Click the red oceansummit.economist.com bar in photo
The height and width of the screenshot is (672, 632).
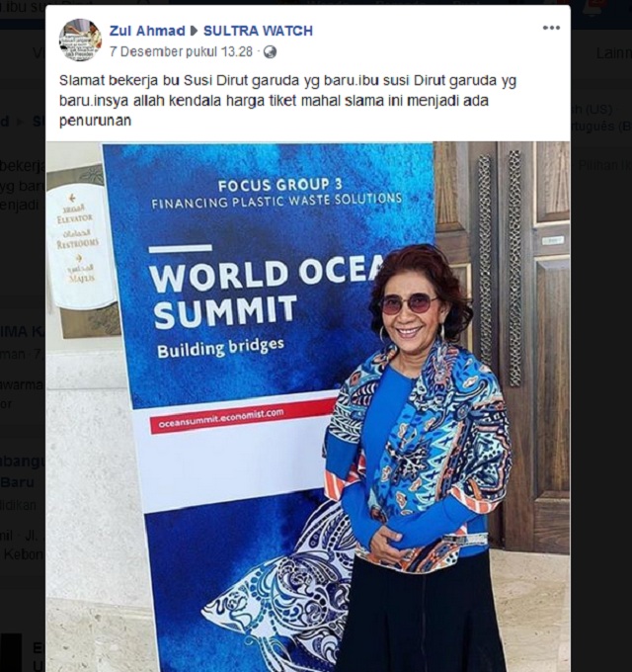point(243,415)
